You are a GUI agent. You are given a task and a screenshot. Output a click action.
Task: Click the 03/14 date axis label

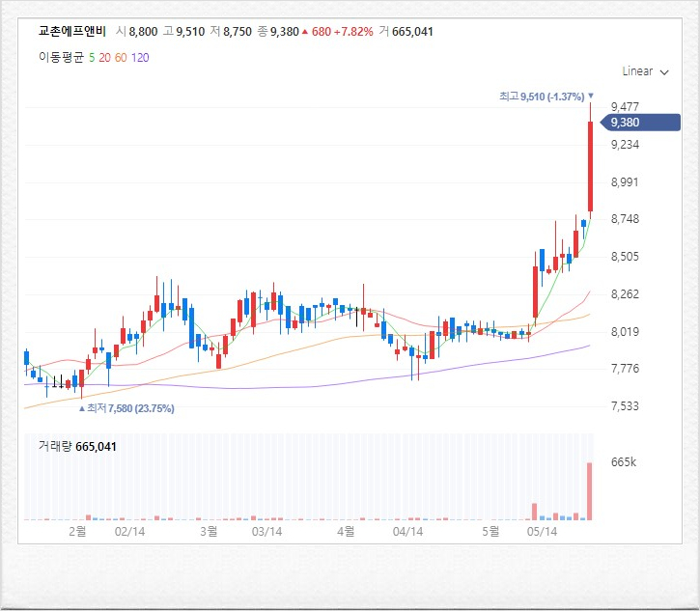click(266, 532)
